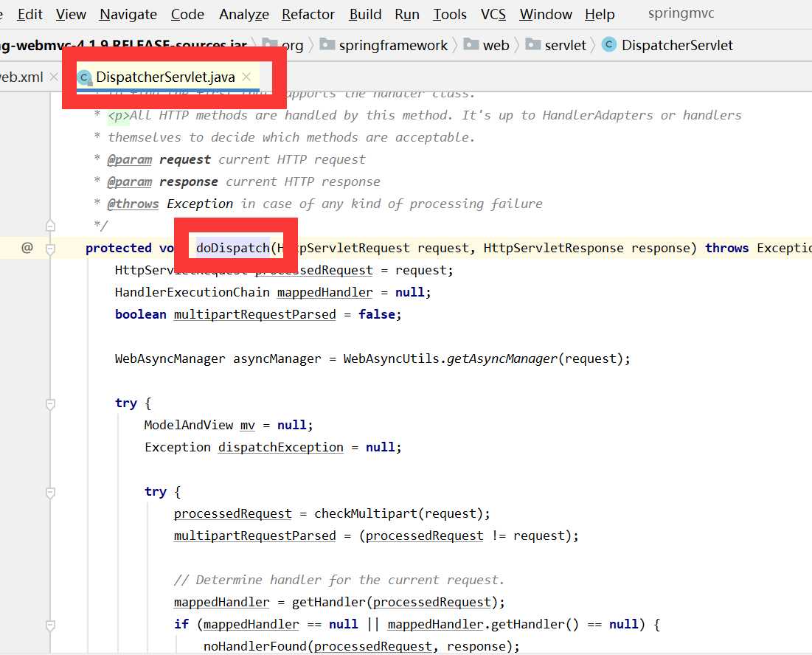This screenshot has width=812, height=655.
Task: Switch to the web.xml editor tab
Action: click(21, 77)
